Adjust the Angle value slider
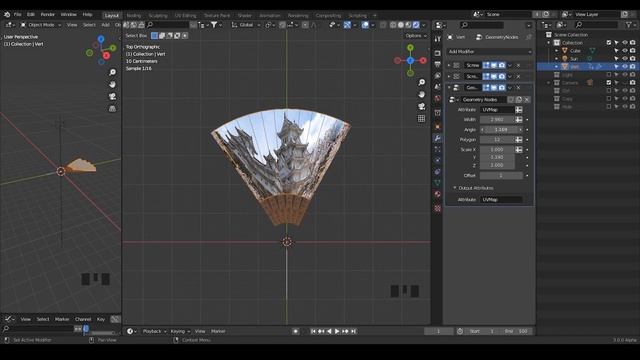This screenshot has height=360, width=640. (501, 129)
